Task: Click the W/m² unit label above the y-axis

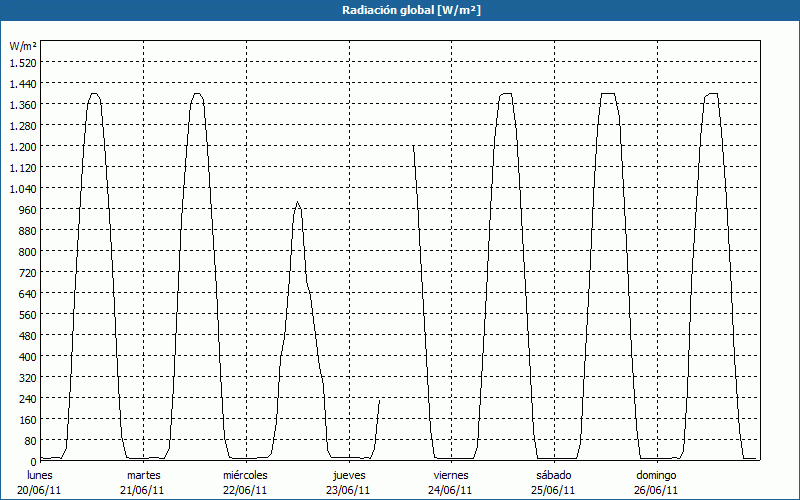Action: pos(23,46)
